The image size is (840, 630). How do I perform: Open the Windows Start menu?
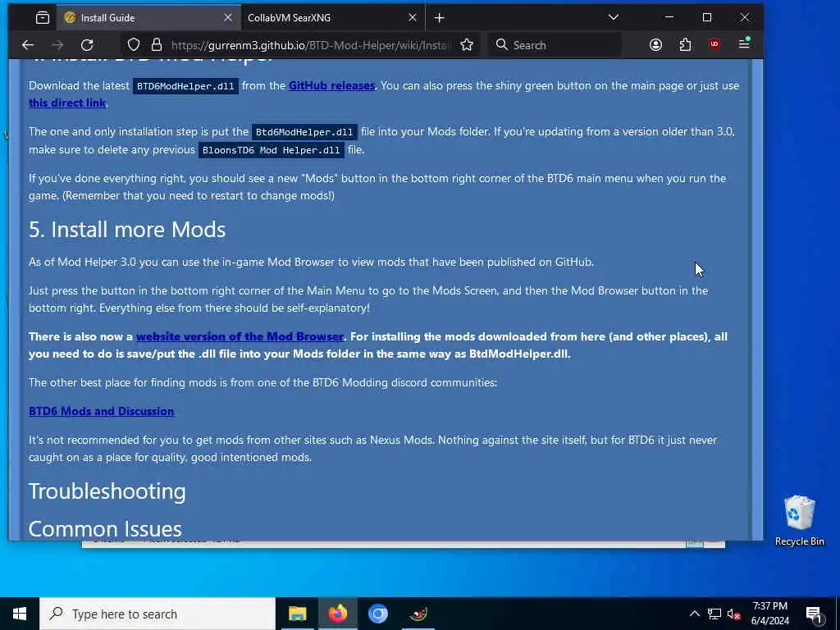[x=20, y=614]
